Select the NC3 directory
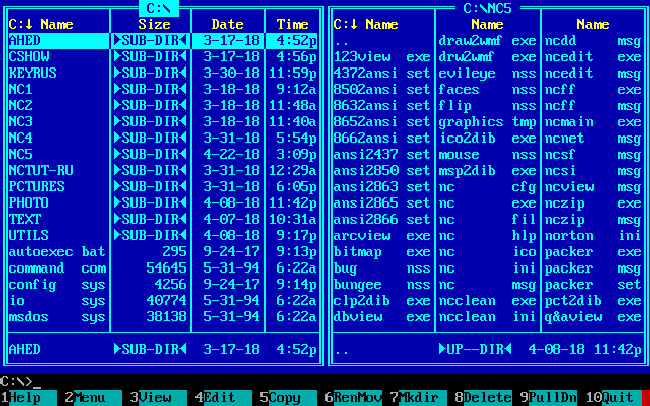This screenshot has height=406, width=650. pyautogui.click(x=163, y=122)
